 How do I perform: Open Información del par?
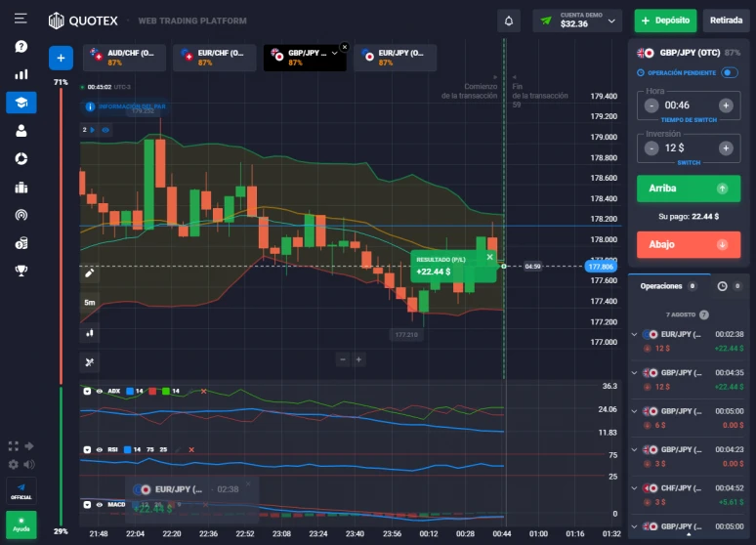point(125,106)
